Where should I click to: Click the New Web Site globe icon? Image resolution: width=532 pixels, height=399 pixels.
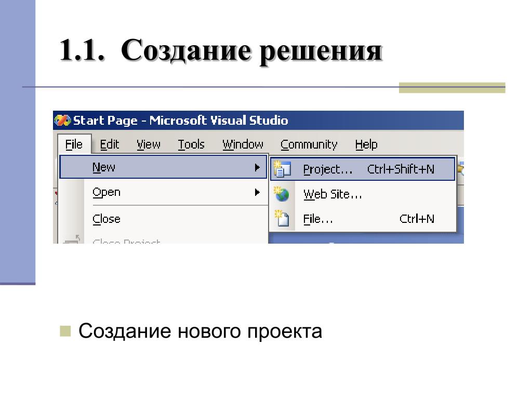pos(282,194)
